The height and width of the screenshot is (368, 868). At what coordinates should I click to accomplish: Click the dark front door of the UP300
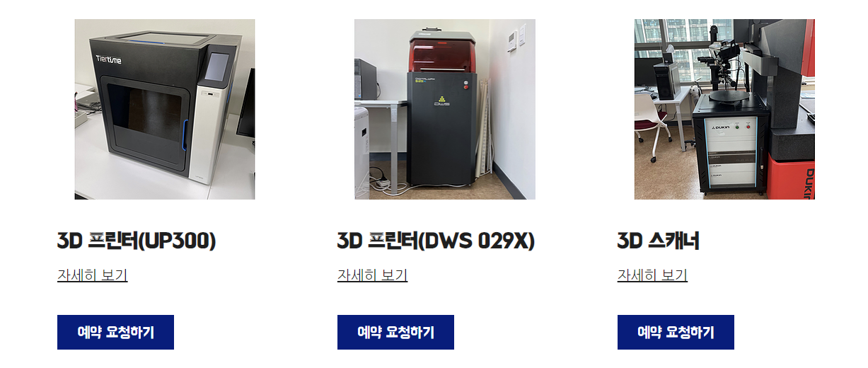(142, 125)
